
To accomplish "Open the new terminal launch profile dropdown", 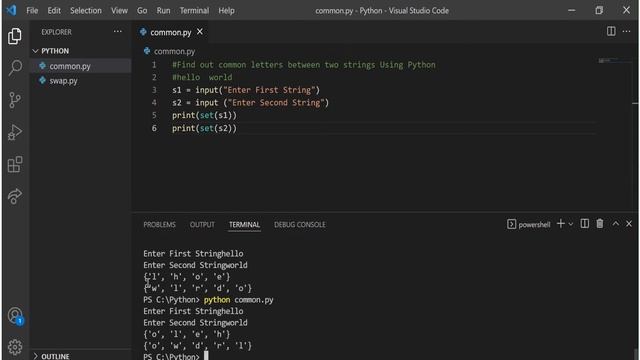I will 571,224.
